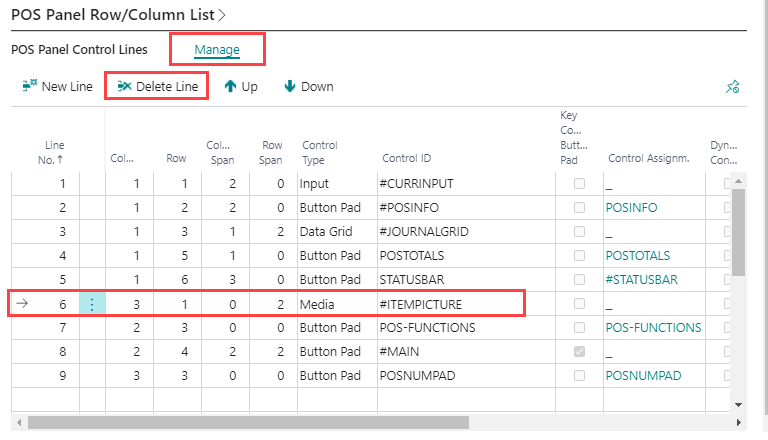Open the Manage menu

[x=217, y=48]
